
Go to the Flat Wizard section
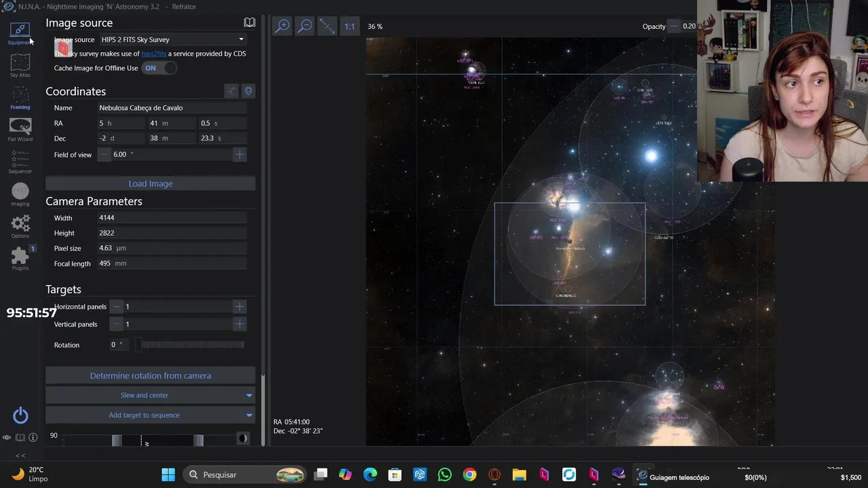pos(20,129)
